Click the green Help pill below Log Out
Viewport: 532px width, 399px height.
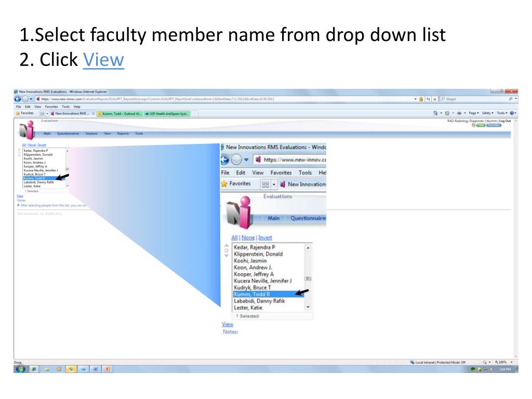(x=481, y=125)
